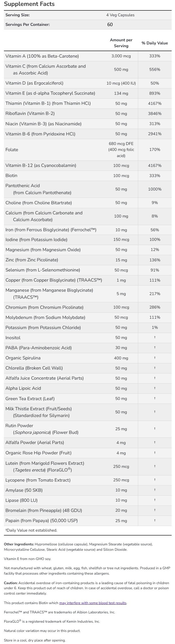
Task: Click the Serving Size row label
Action: 17,15
